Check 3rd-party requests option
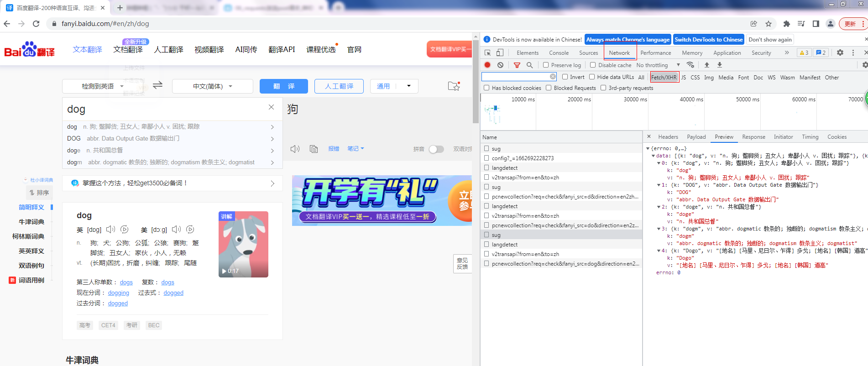Image resolution: width=868 pixels, height=366 pixels. [x=603, y=88]
